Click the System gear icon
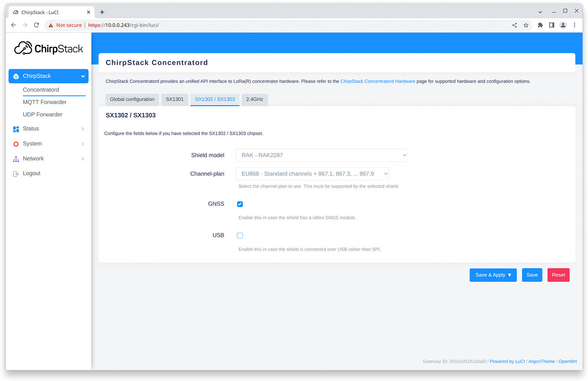The image size is (588, 381). tap(16, 144)
